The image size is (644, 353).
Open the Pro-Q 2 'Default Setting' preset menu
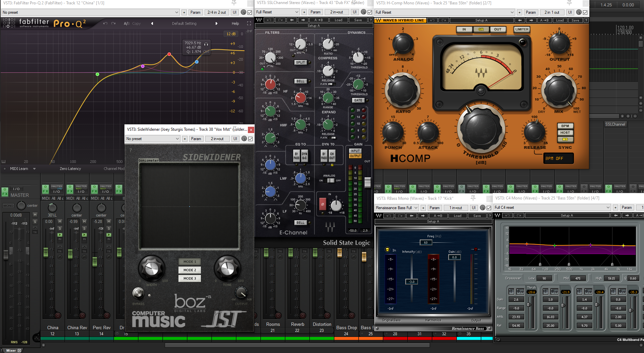click(184, 23)
